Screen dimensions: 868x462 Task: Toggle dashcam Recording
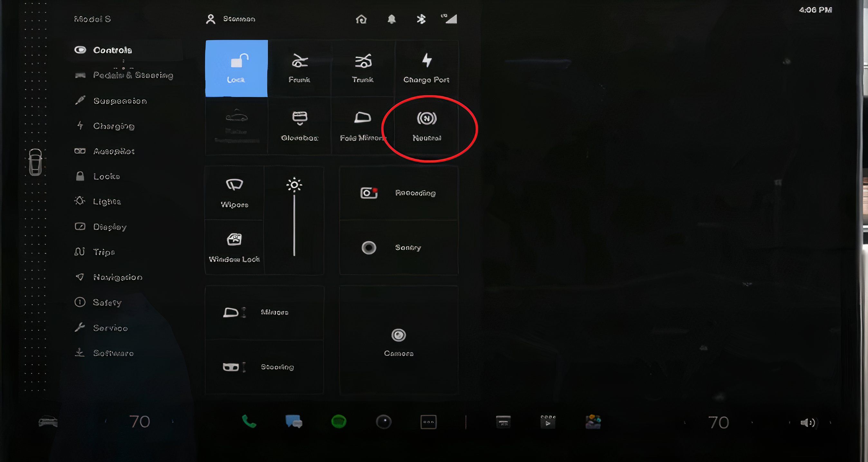(x=399, y=193)
